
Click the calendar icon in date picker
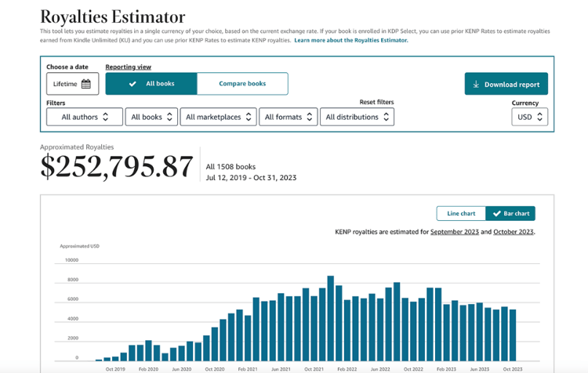pos(86,84)
